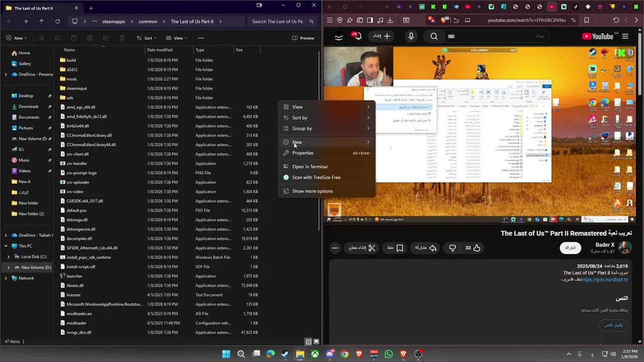Go forward in File Explorer history
The height and width of the screenshot is (362, 644).
click(25, 21)
